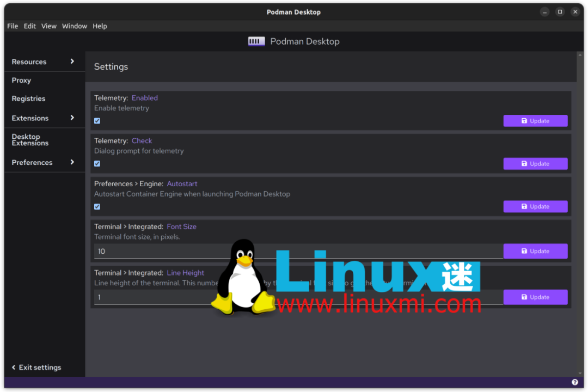The height and width of the screenshot is (392, 588).
Task: Click the 'Settings' page heading
Action: [x=111, y=67]
